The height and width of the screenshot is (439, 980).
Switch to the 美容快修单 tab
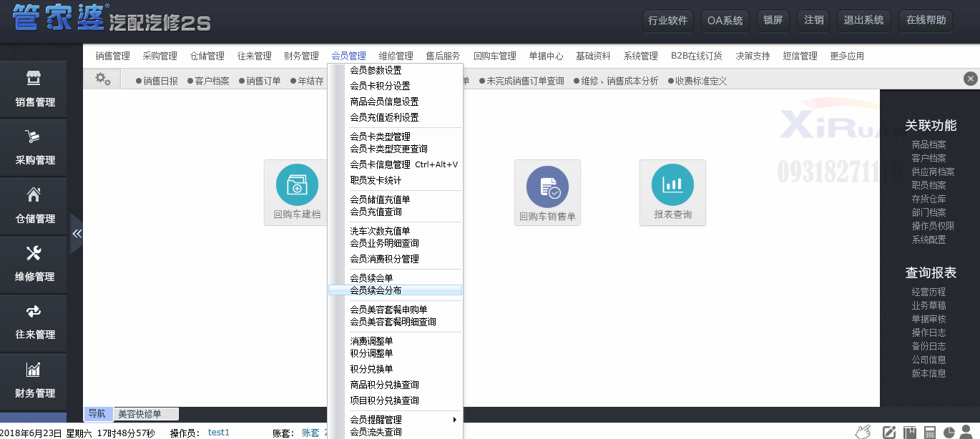[139, 414]
